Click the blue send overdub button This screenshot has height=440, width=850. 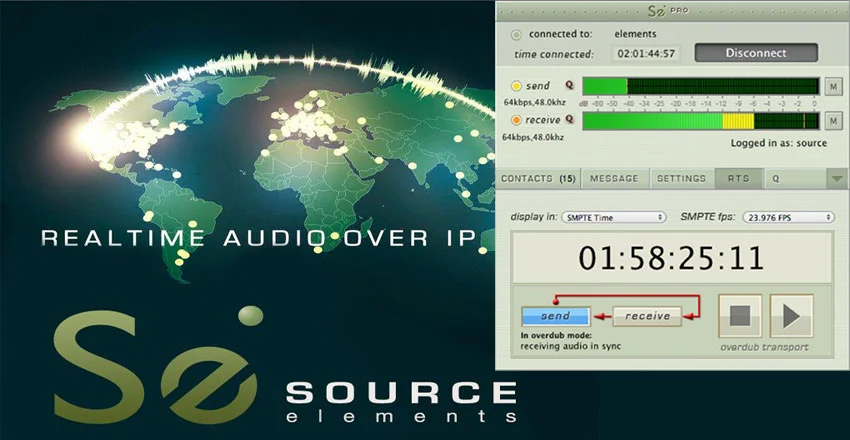click(556, 316)
